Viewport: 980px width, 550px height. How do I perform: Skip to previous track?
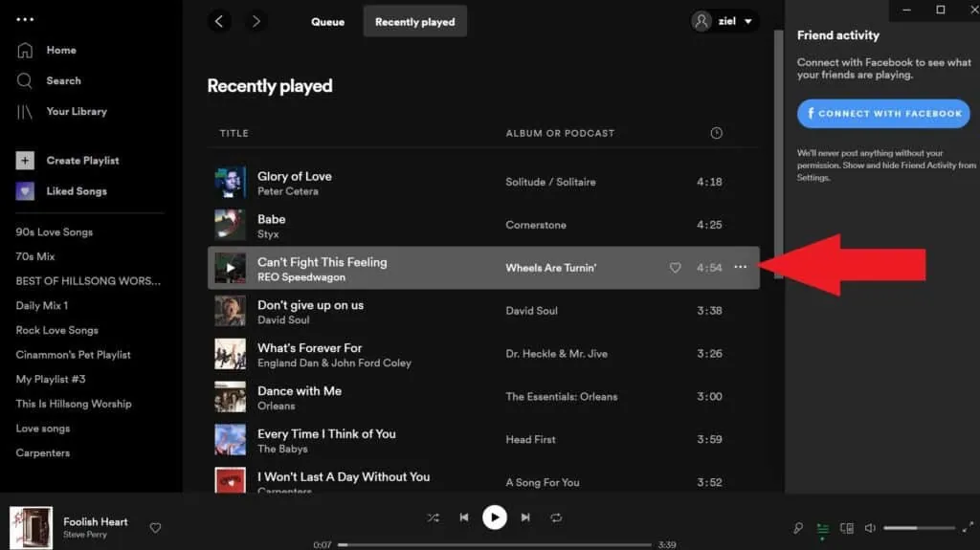(464, 517)
